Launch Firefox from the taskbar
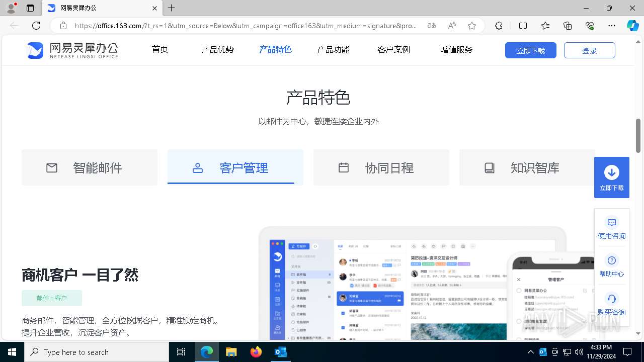 tap(256, 352)
